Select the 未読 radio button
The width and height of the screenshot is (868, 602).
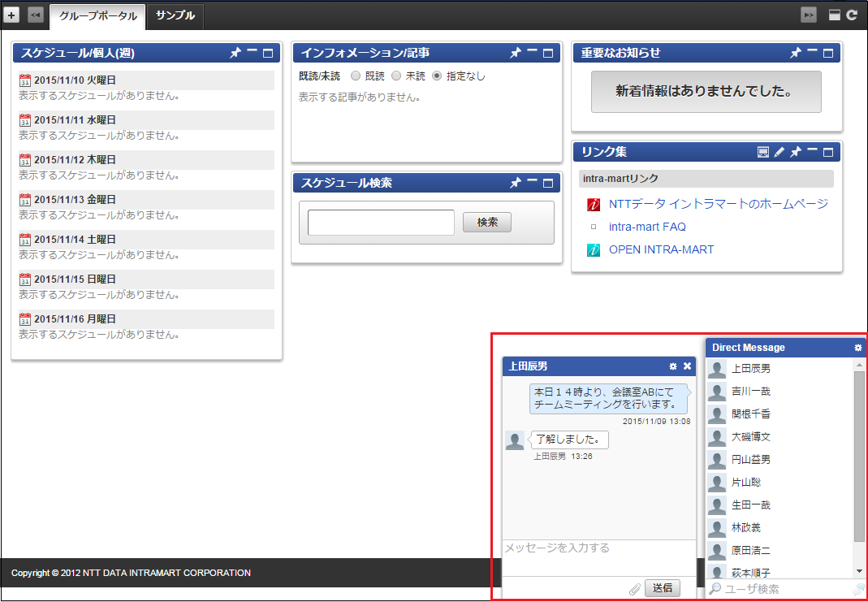pos(396,76)
